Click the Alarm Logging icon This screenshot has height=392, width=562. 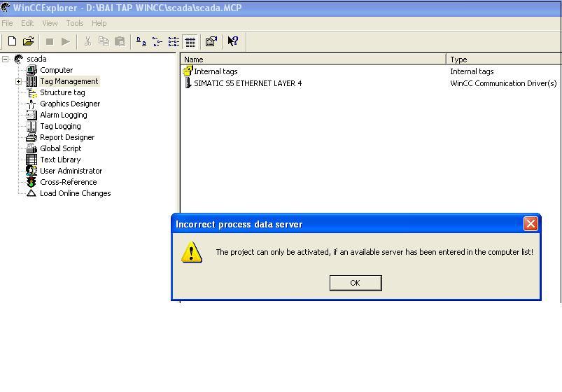click(31, 115)
